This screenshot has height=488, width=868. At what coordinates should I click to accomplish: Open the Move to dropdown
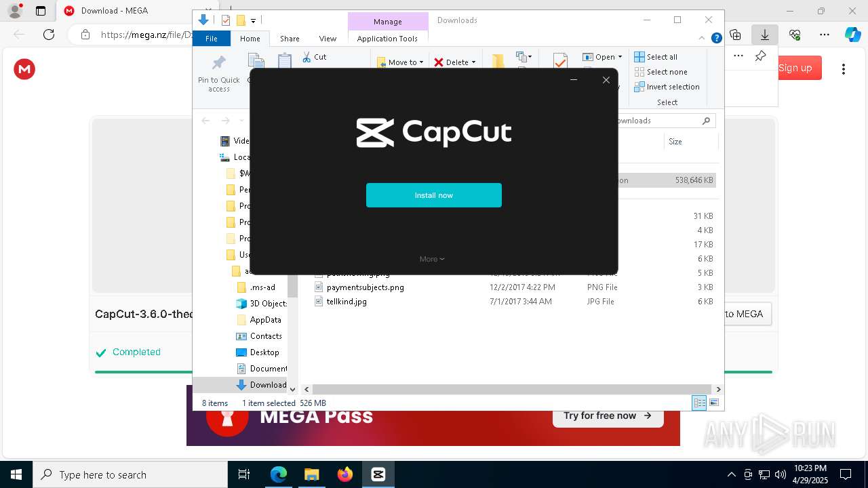(x=400, y=62)
